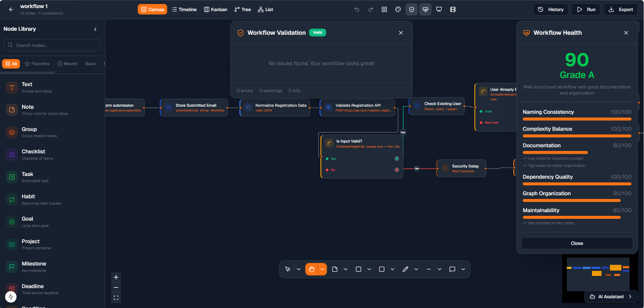Viewport: 644px width, 308px height.
Task: Expand the pencil tool options dropdown
Action: pos(416,269)
